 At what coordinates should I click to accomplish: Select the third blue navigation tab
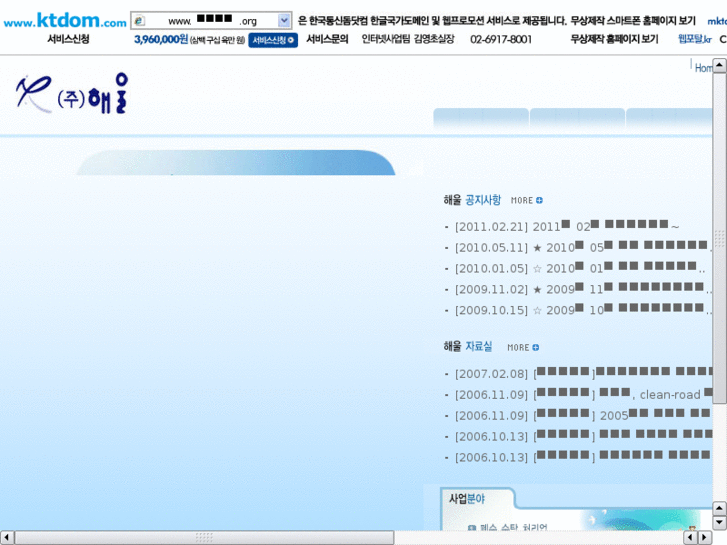(x=669, y=118)
